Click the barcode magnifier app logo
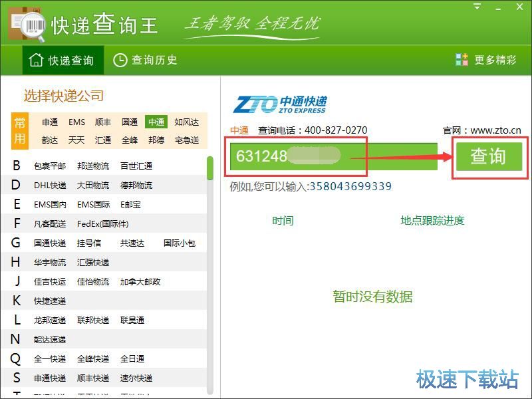Image resolution: width=532 pixels, height=399 pixels. pos(27,25)
